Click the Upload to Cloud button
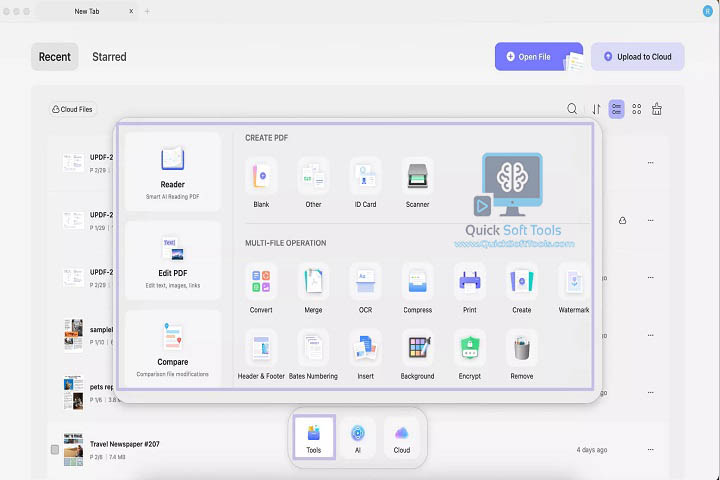The image size is (720, 480). click(x=638, y=56)
